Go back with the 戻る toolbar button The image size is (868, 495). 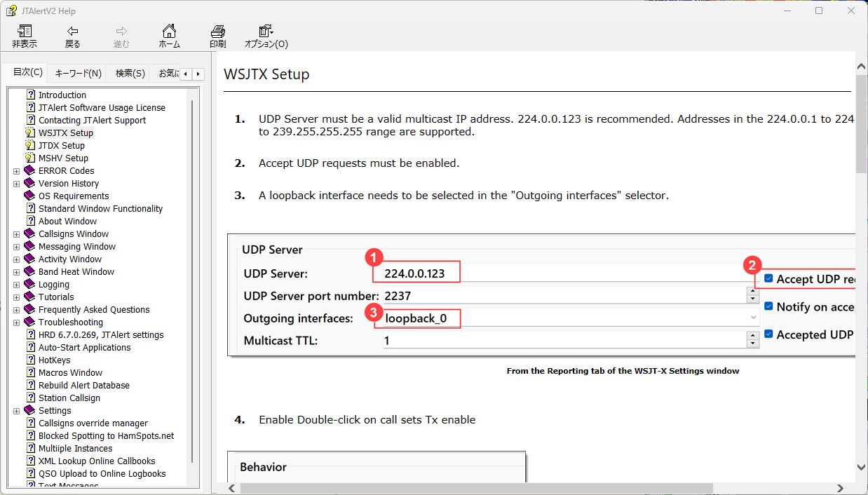coord(72,36)
